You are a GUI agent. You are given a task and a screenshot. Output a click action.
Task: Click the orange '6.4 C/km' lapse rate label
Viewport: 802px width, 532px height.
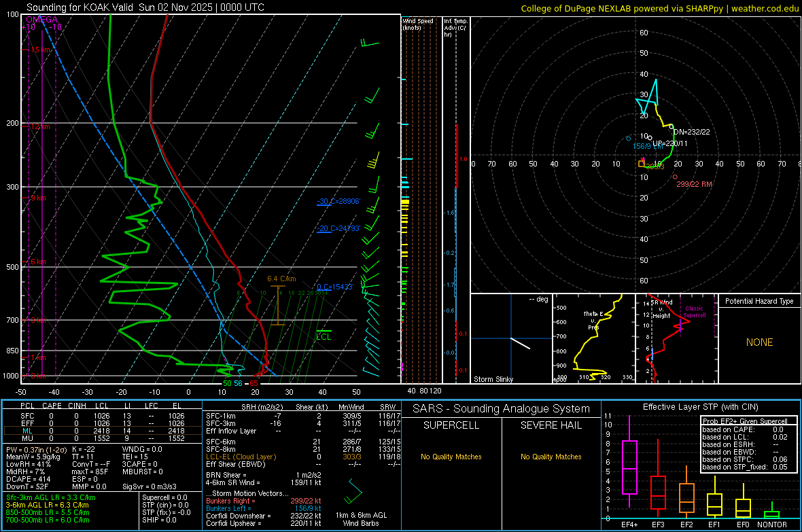(281, 279)
